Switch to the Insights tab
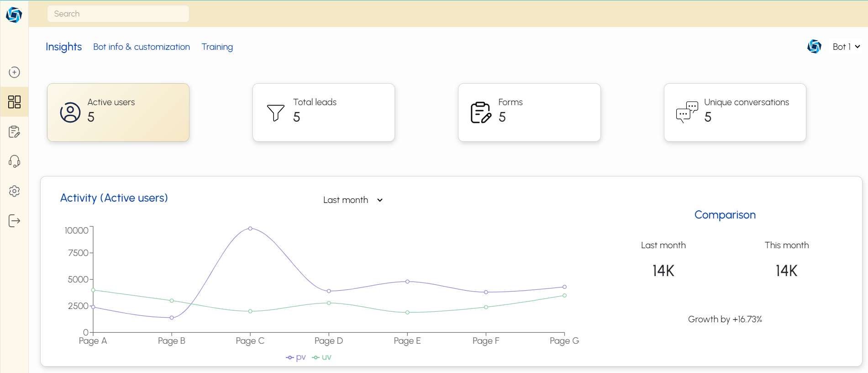The height and width of the screenshot is (373, 868). tap(64, 47)
